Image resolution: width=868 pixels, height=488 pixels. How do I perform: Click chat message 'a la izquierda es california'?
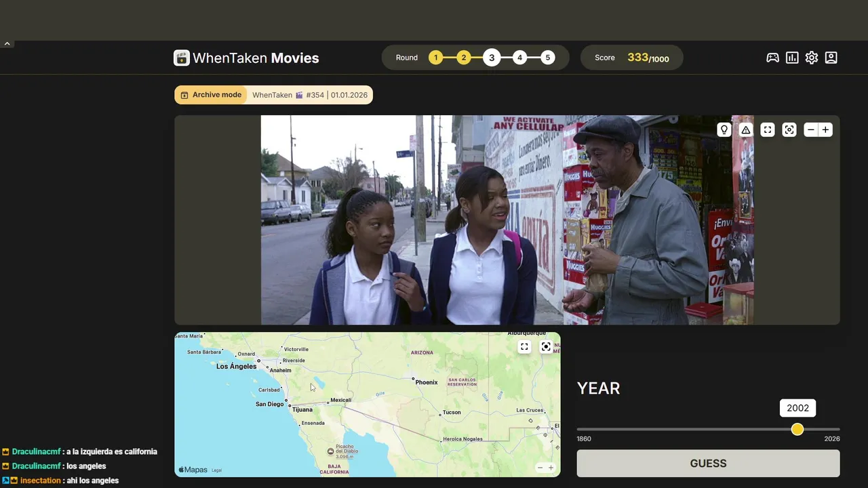[x=112, y=451]
